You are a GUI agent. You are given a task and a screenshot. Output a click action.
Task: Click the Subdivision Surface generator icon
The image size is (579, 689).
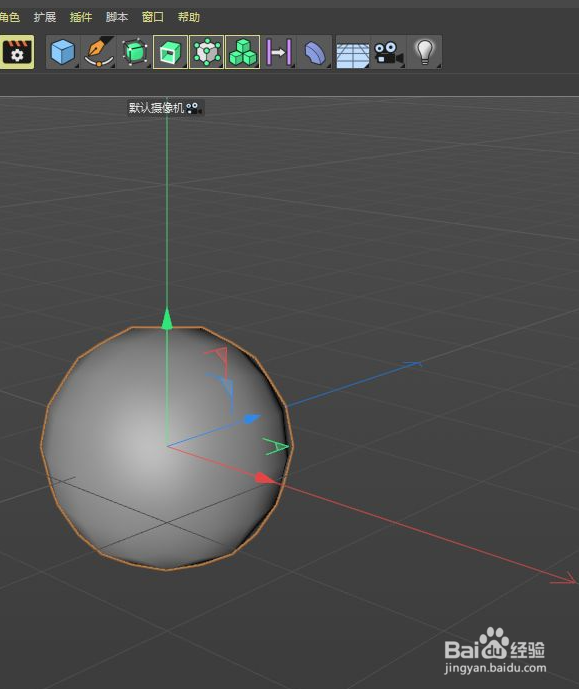pyautogui.click(x=134, y=52)
